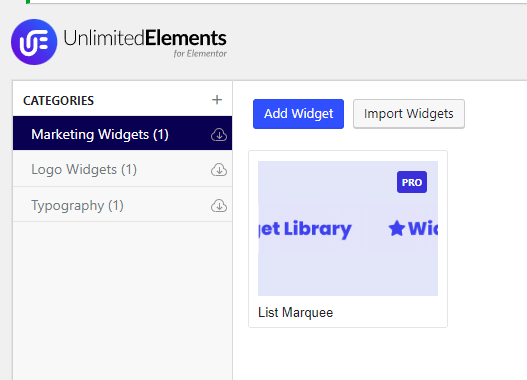527x380 pixels.
Task: Click the 'for Elementor' tagline text
Action: 200,54
